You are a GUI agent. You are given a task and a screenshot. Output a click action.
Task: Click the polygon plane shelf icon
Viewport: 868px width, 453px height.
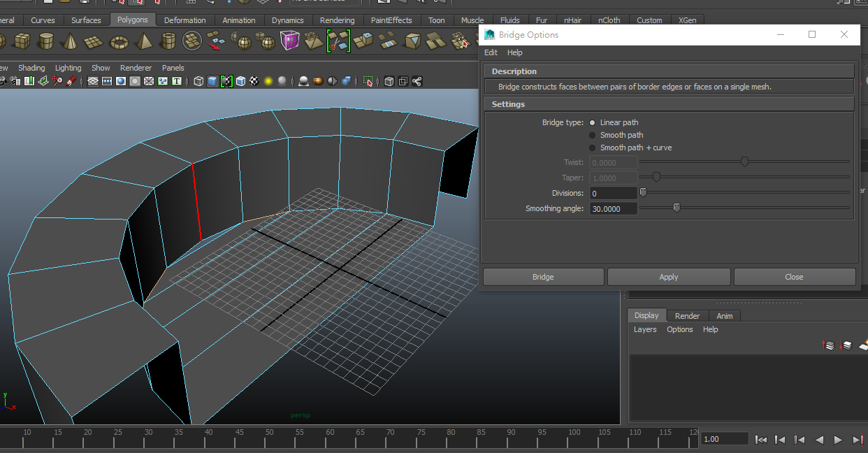pyautogui.click(x=94, y=41)
